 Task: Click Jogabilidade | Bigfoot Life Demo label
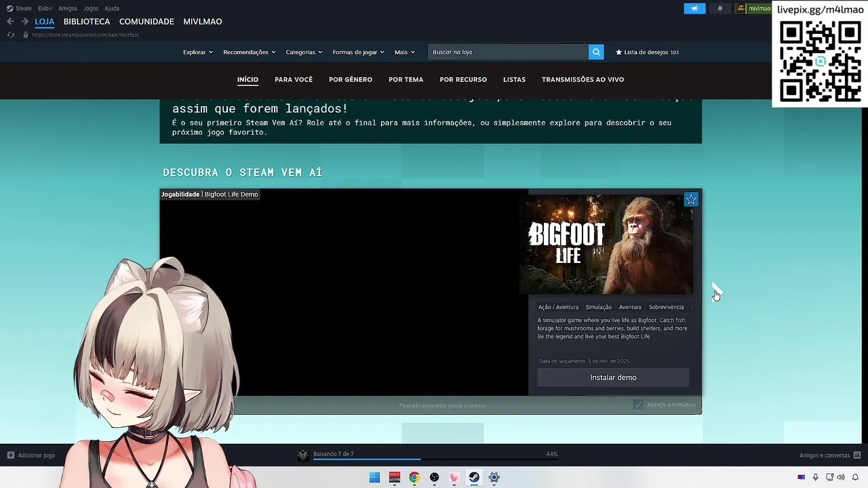[x=210, y=195]
